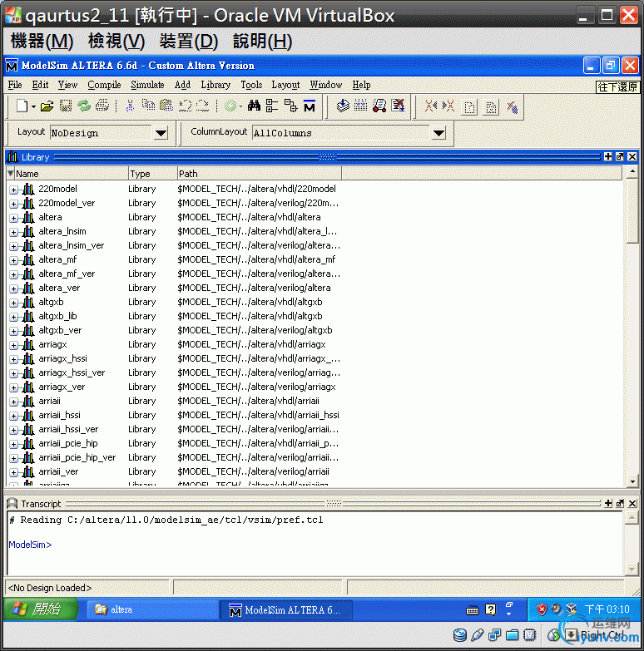
Task: Click the Print toolbar icon
Action: 102,106
